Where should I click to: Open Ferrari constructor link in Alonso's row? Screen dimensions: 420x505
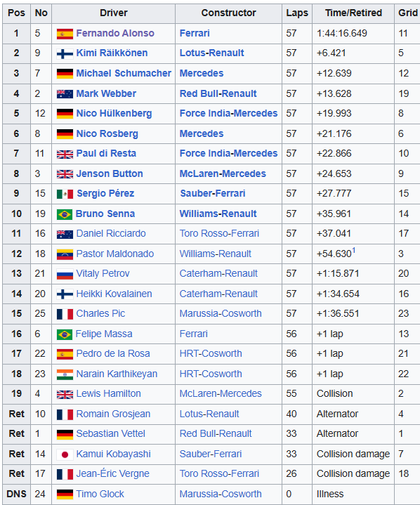[195, 33]
